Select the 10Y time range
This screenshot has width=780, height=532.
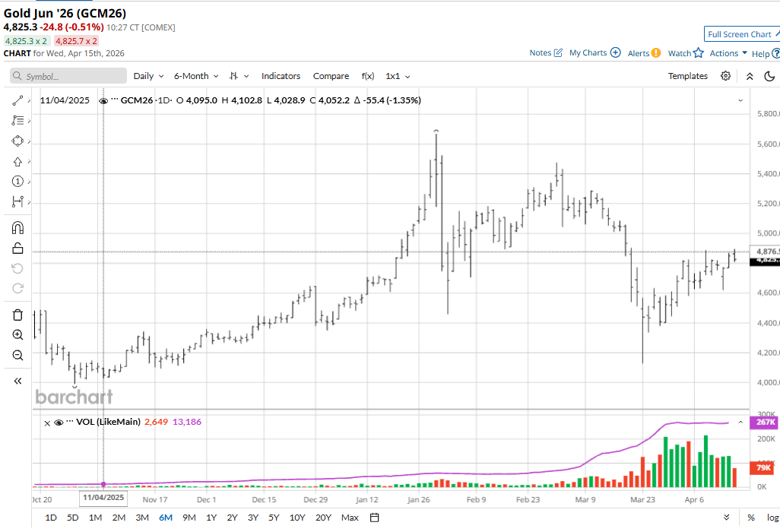pos(297,518)
